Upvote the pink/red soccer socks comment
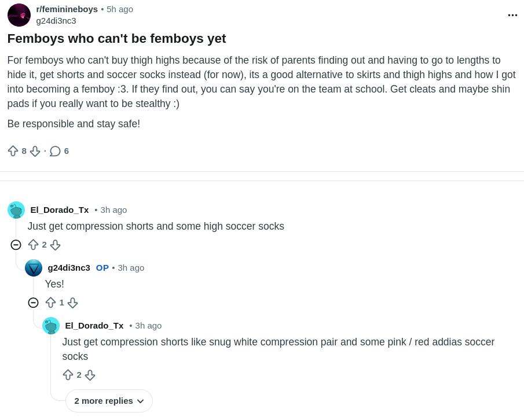 pos(68,375)
